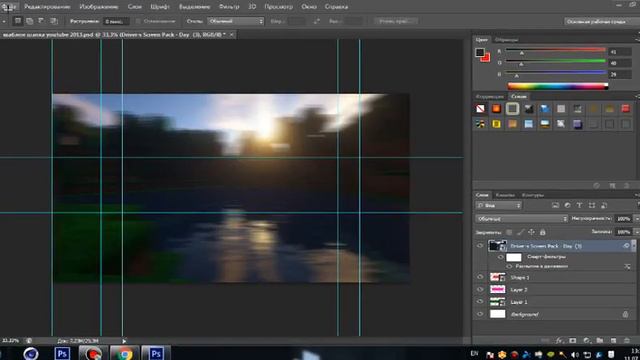Hide the Shape 1 layer
640x360 pixels.
(x=480, y=277)
